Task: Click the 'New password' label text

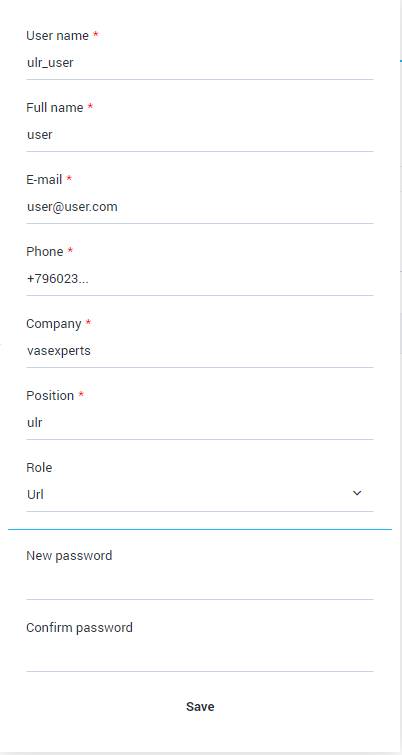Action: click(x=69, y=556)
